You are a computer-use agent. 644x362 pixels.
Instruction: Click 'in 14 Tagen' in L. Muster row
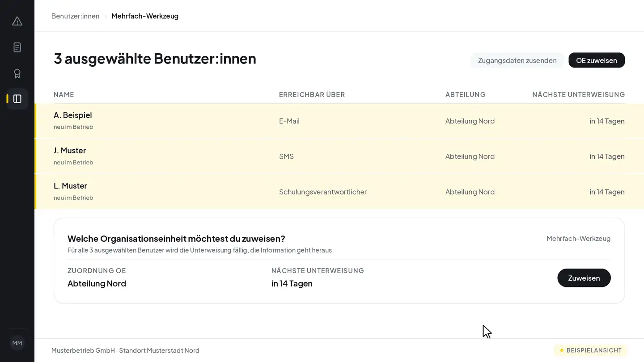(x=607, y=192)
